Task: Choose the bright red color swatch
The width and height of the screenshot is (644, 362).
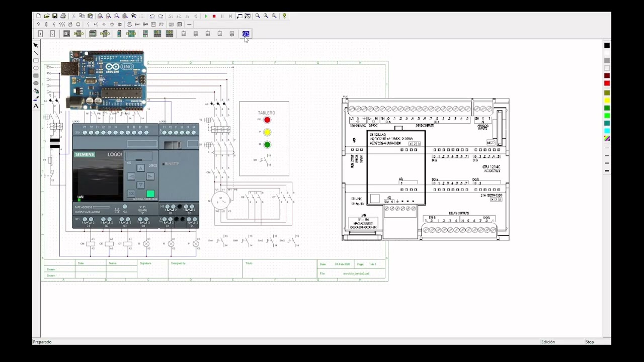Action: [607, 83]
